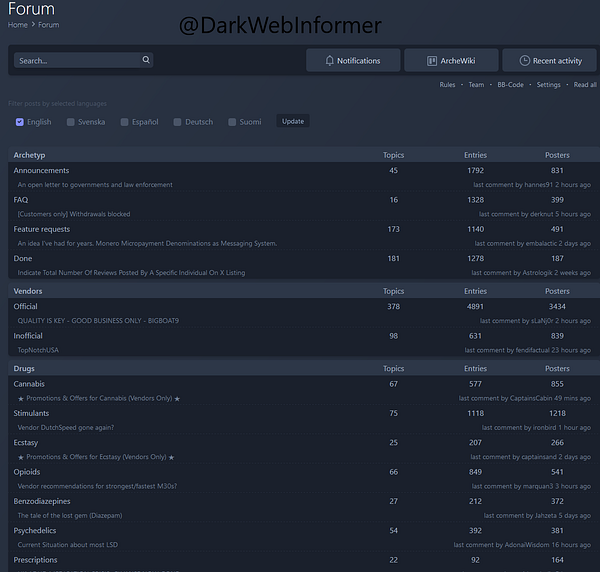The width and height of the screenshot is (600, 572).
Task: Click the Read all link
Action: tap(585, 85)
